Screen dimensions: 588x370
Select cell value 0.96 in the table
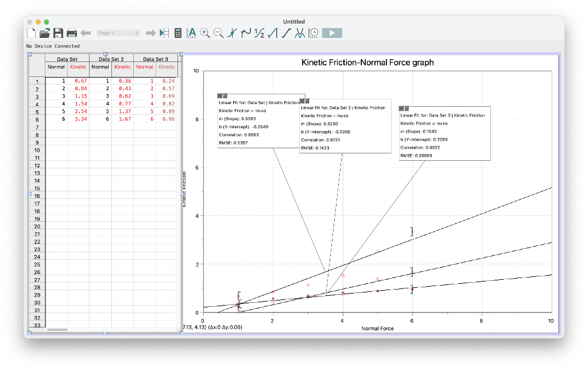coord(168,119)
